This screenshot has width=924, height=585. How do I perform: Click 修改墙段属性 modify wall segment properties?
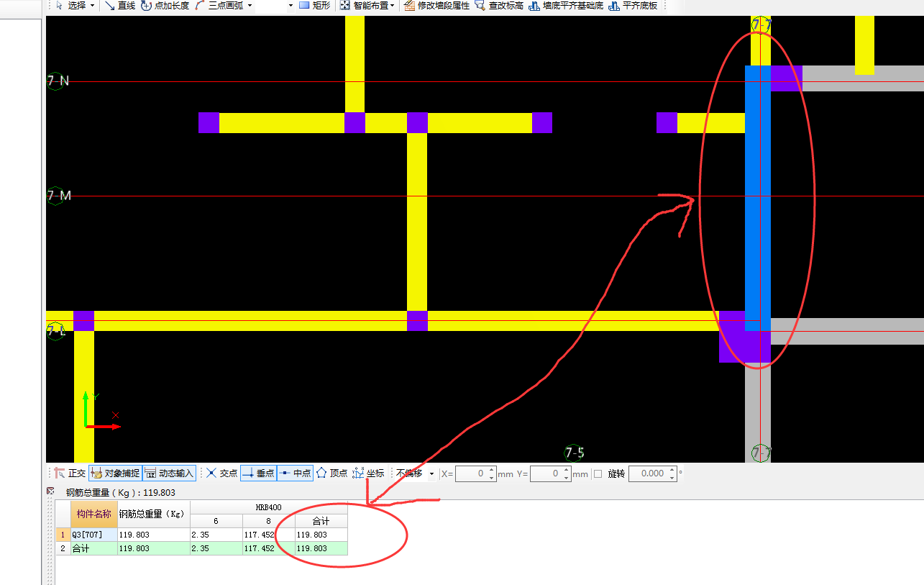click(x=436, y=5)
